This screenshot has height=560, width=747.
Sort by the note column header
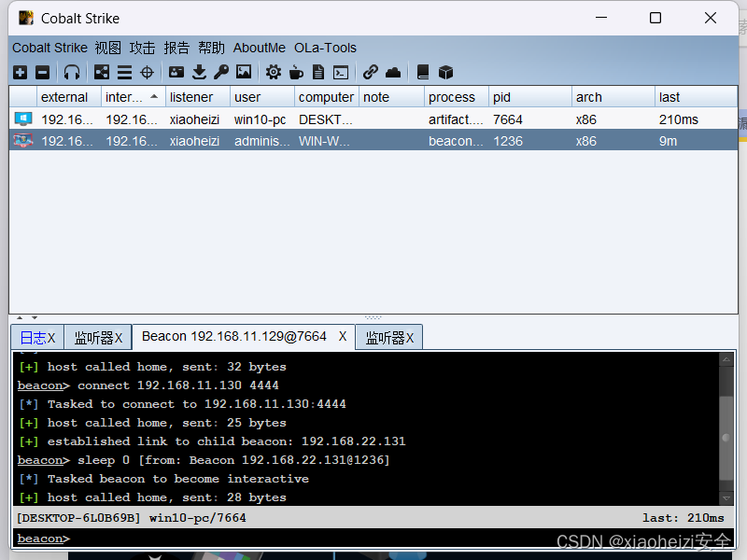(x=391, y=97)
